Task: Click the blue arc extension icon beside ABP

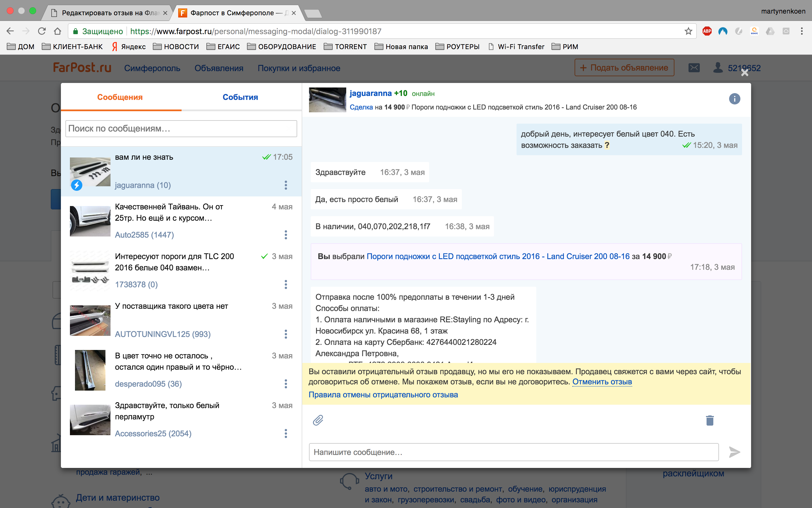Action: (723, 31)
